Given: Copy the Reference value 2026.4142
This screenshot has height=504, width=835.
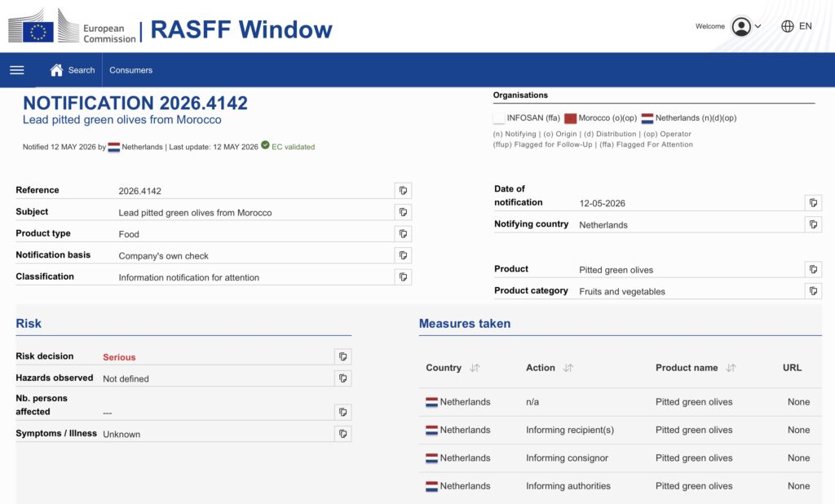Looking at the screenshot, I should pyautogui.click(x=403, y=191).
